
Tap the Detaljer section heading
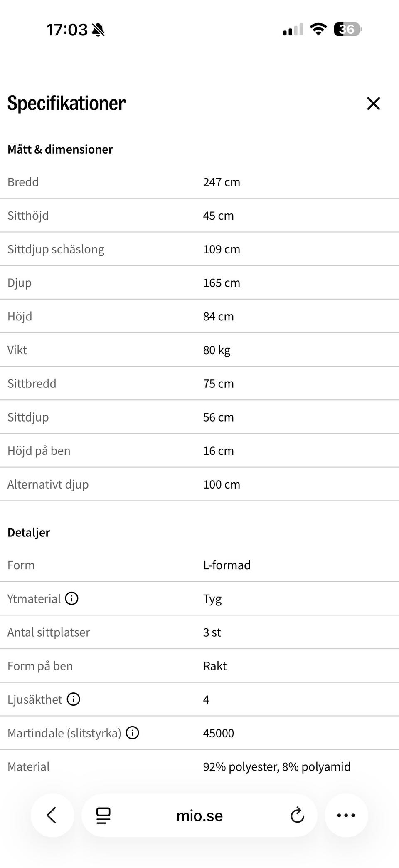click(29, 532)
